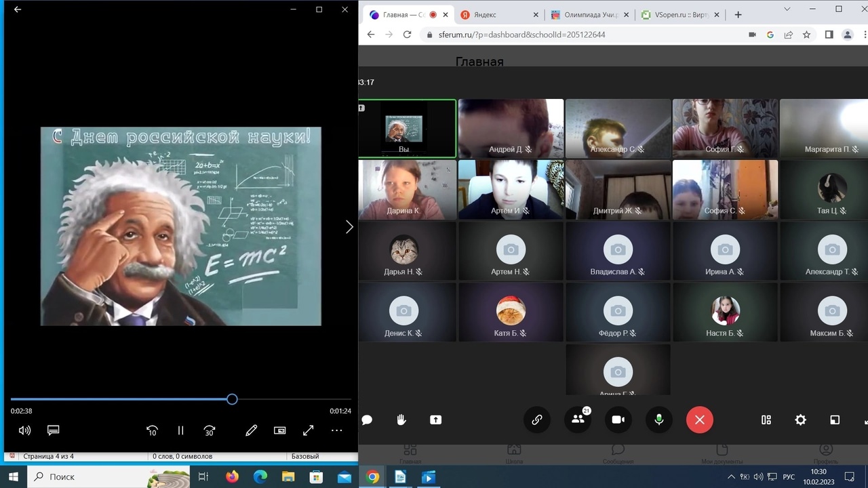Open the Chrome profile avatar
Screen dimensions: 868x488
click(847, 35)
